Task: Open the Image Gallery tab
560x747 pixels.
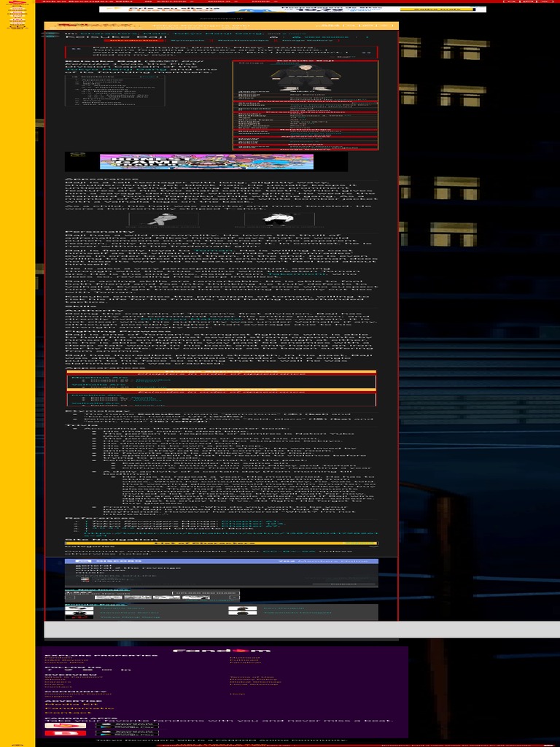Action: tap(306, 40)
